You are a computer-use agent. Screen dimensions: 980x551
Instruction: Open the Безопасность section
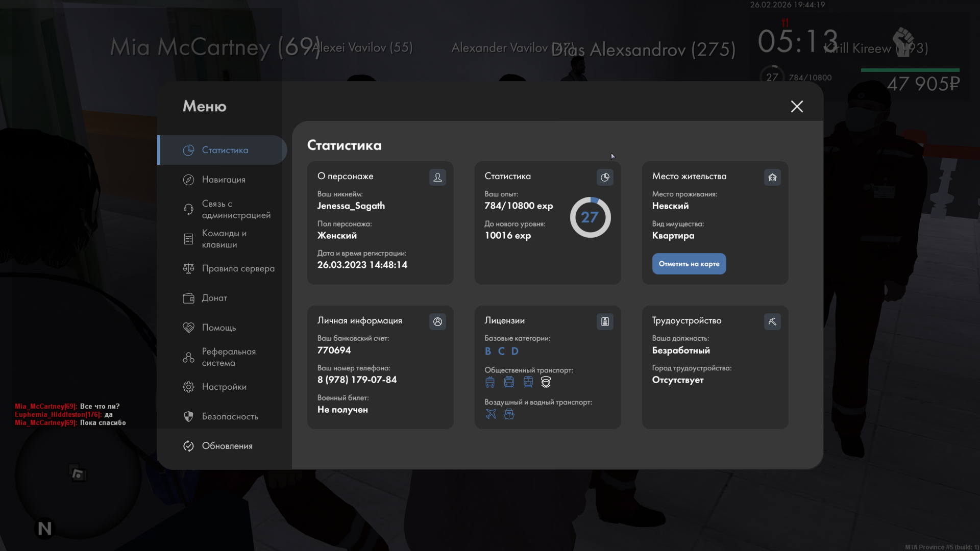pos(230,416)
